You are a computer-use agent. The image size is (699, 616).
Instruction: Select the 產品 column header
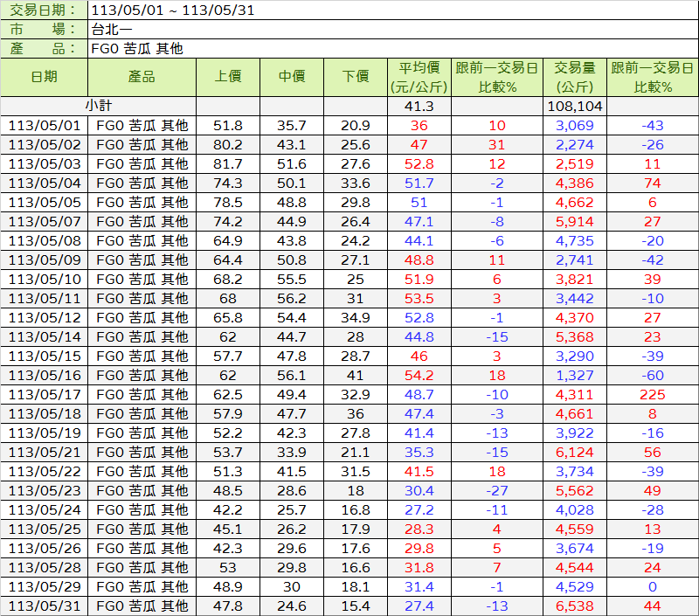[x=141, y=77]
